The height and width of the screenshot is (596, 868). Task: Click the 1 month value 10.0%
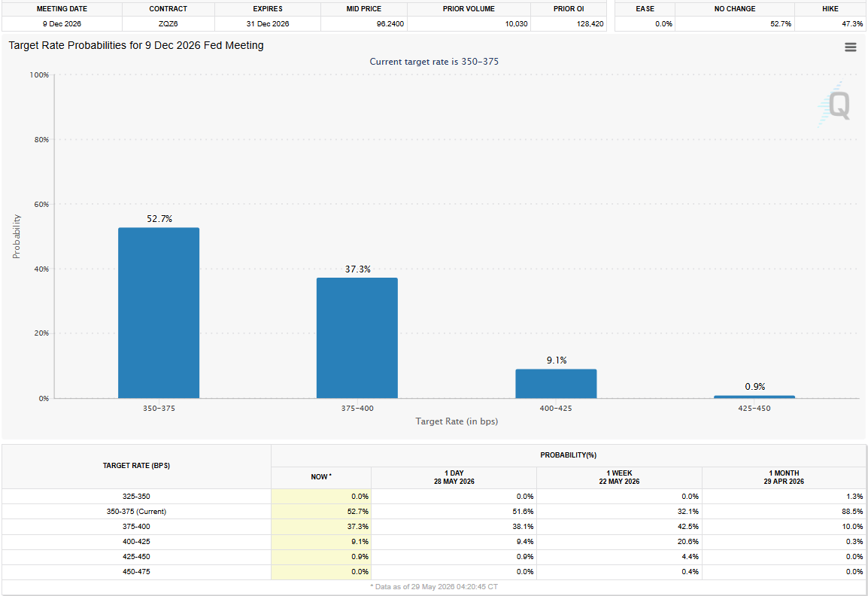[852, 527]
